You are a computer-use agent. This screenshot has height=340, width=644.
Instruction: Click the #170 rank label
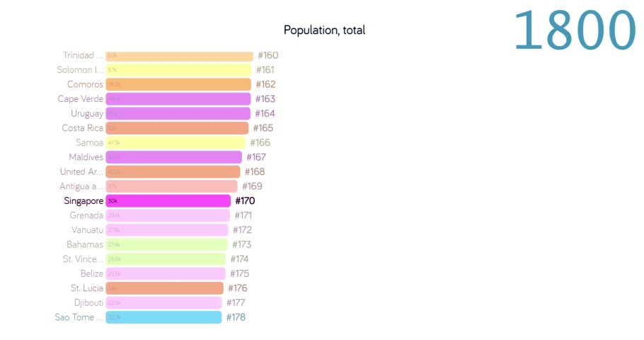click(x=245, y=200)
